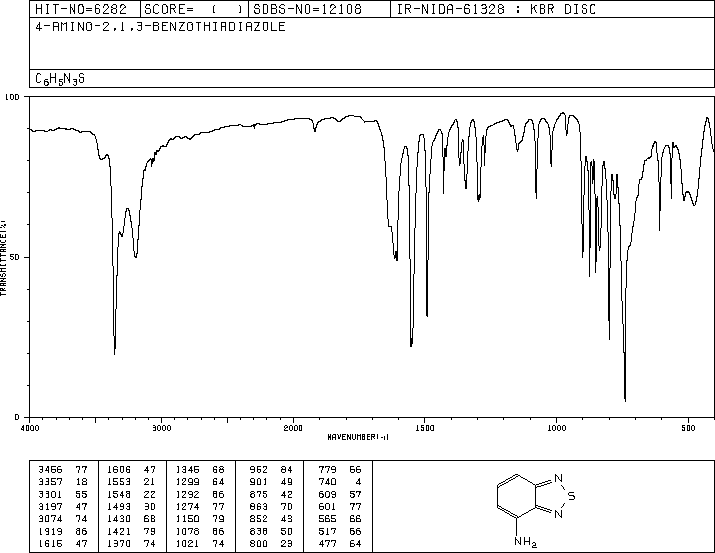715x553 pixels.
Task: Click the 1500 tick label on x-axis
Action: [425, 428]
